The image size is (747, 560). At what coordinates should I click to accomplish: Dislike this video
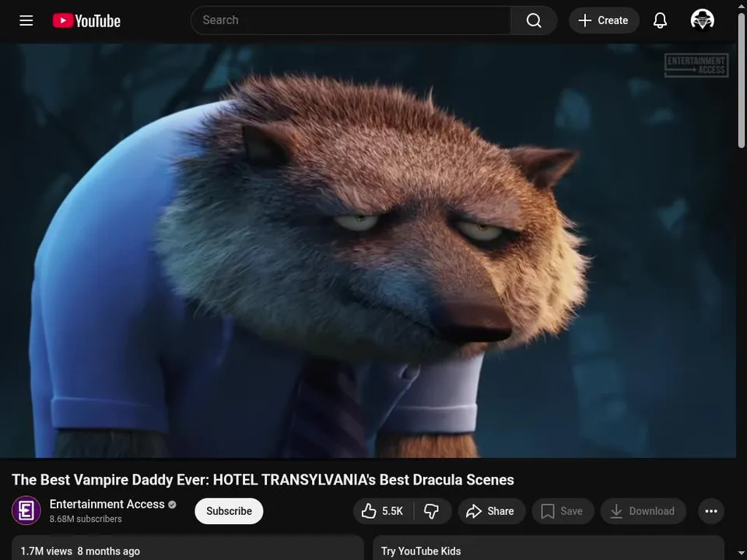[x=432, y=511]
